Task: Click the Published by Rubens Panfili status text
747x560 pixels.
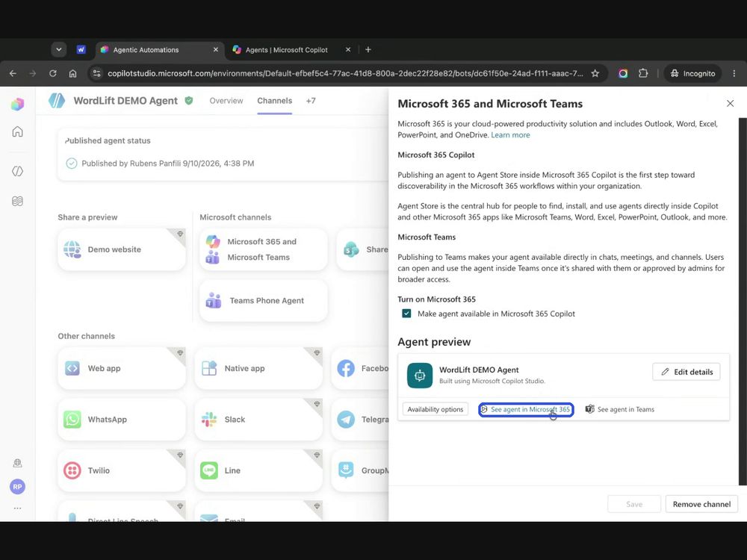Action: pyautogui.click(x=167, y=164)
